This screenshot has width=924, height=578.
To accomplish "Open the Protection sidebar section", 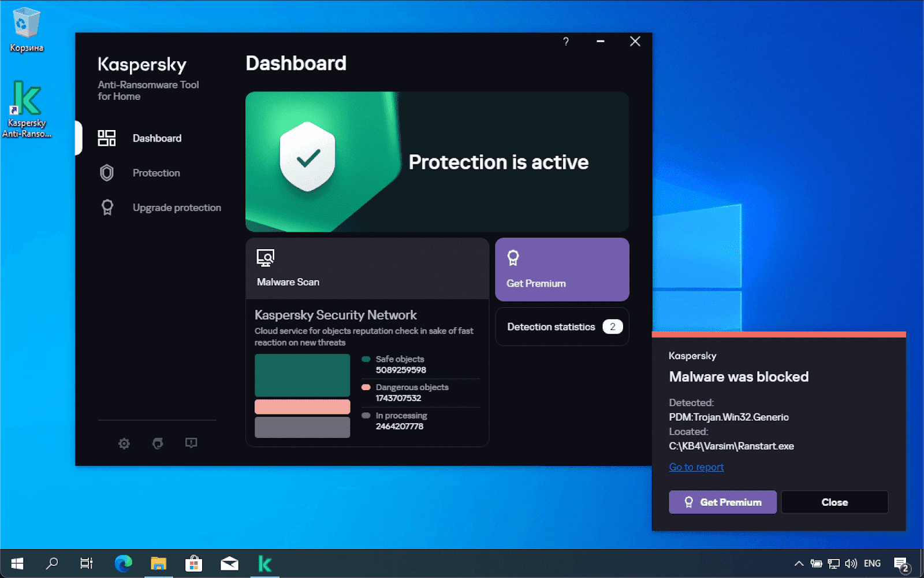I will pos(156,173).
